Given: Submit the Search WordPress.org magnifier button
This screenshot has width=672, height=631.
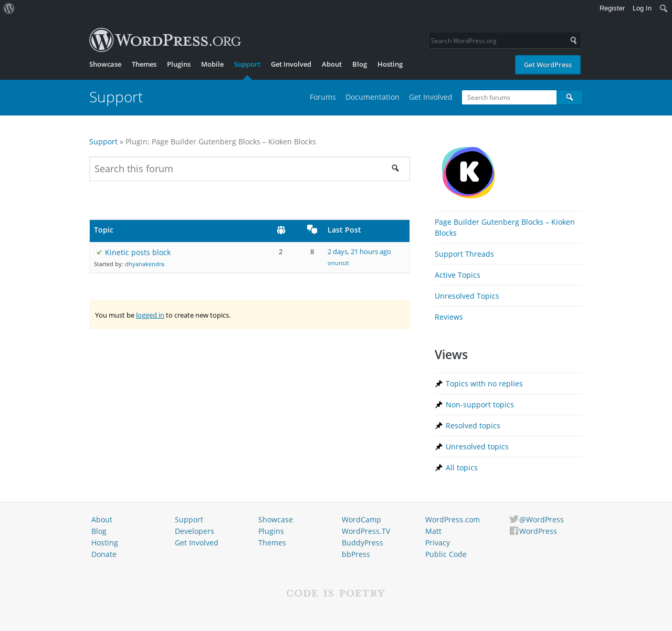Looking at the screenshot, I should [573, 40].
